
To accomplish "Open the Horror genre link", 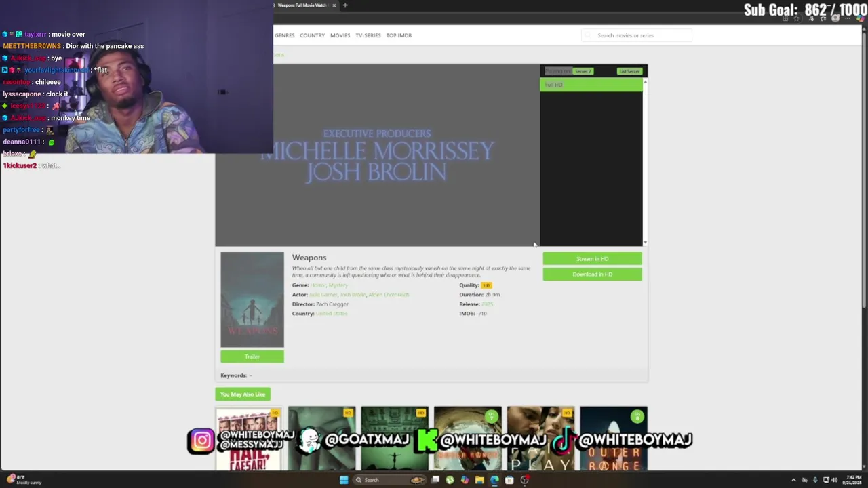I will pos(318,285).
